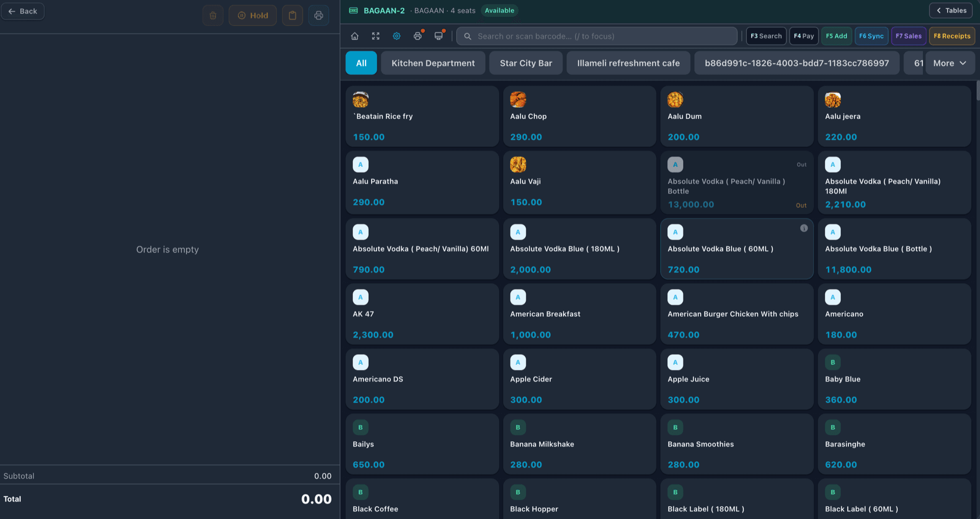Click the F3 Search button
The image size is (980, 519).
766,36
